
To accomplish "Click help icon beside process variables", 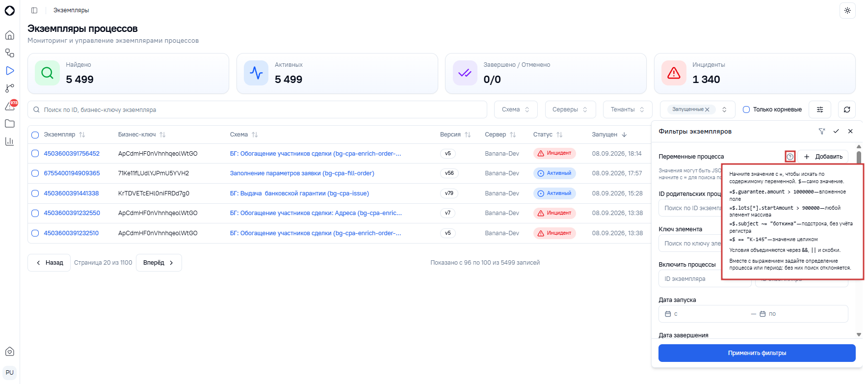I will pyautogui.click(x=790, y=157).
